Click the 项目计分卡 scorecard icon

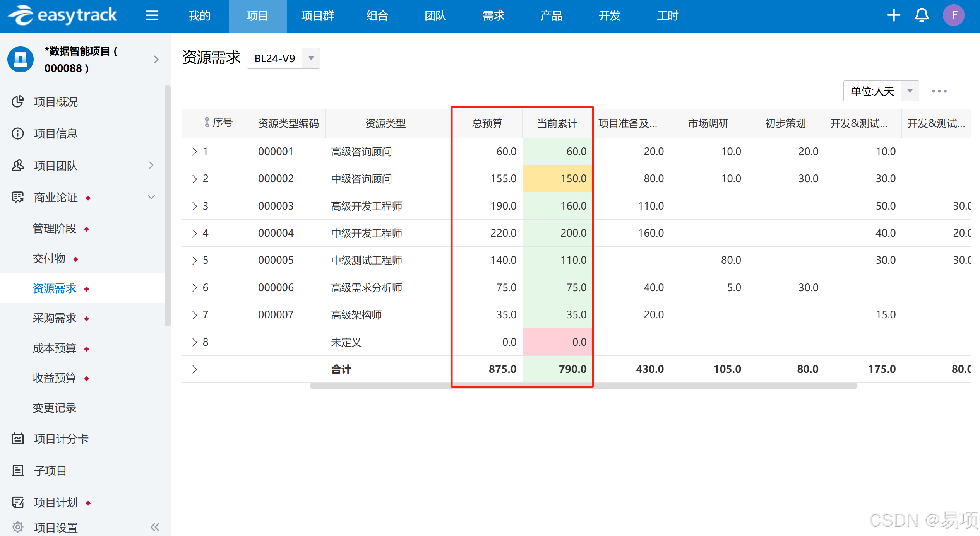click(x=18, y=439)
